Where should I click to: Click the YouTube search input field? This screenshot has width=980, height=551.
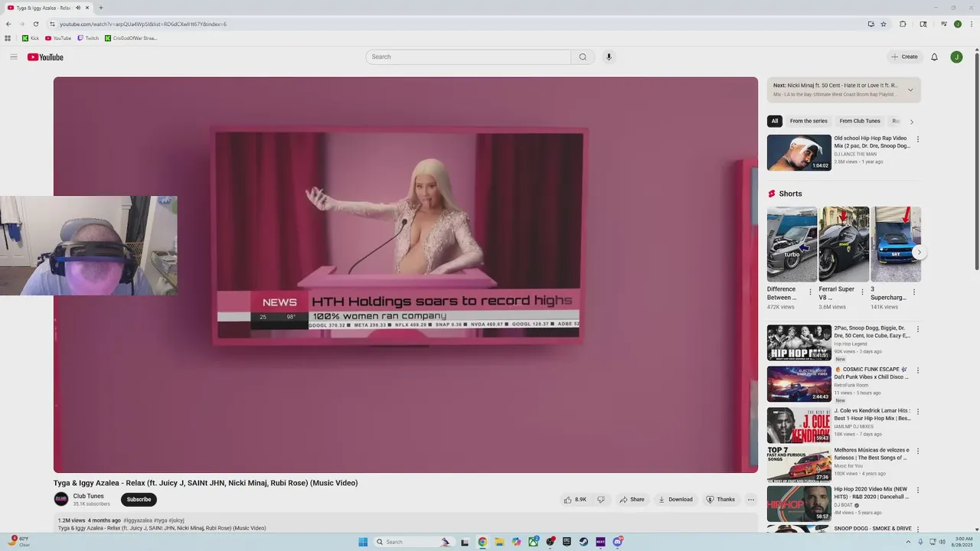[468, 57]
